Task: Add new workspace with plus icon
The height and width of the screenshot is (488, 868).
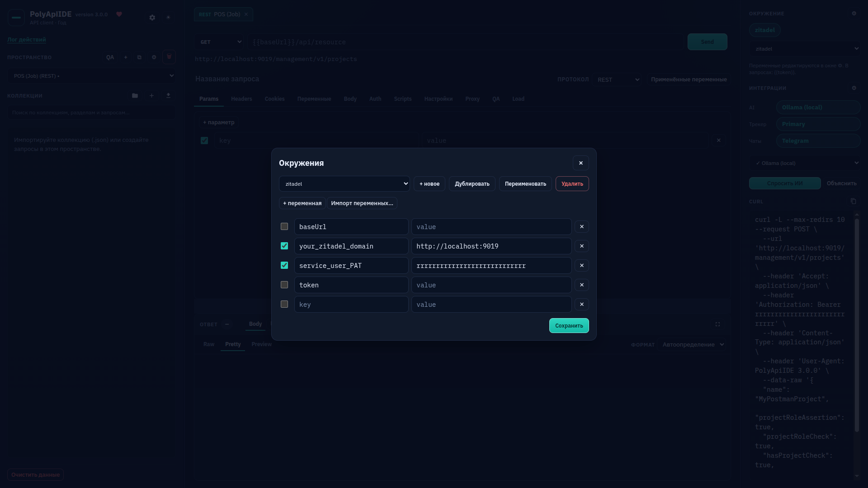Action: 126,57
